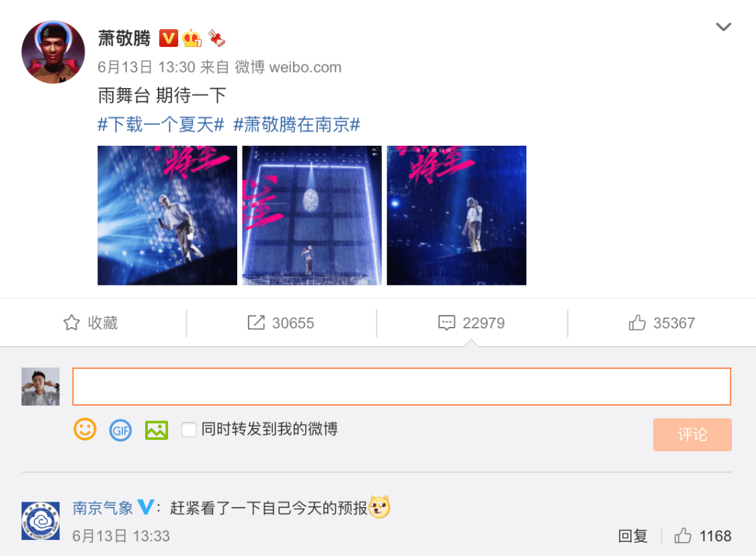This screenshot has width=756, height=556.
Task: Expand the post options chevron menu
Action: 723,27
